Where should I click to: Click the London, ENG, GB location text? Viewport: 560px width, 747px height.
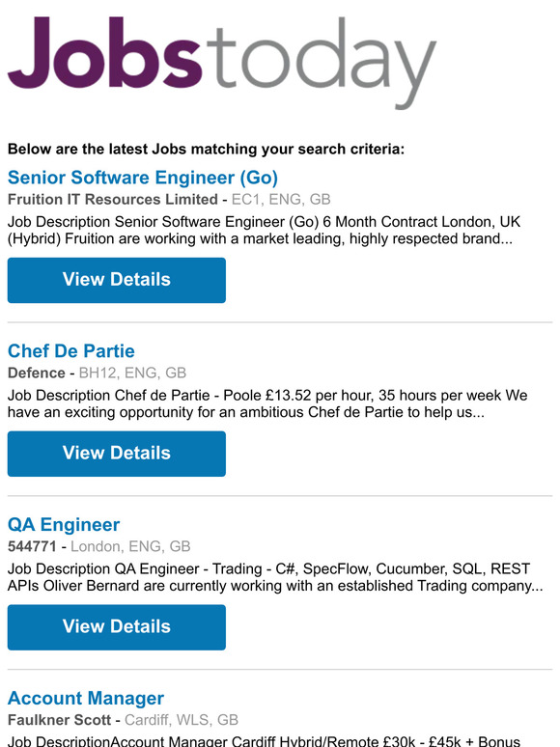(x=130, y=546)
